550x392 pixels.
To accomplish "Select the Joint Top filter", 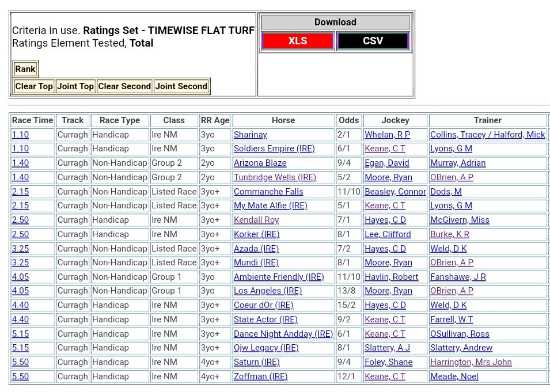I will pyautogui.click(x=75, y=86).
